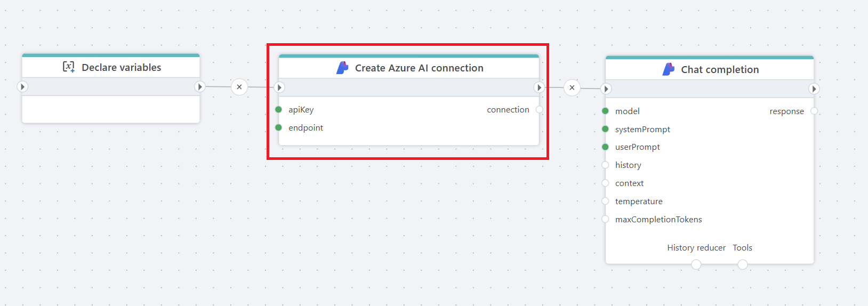Click the temperature input port
Screen dimensions: 868x306
point(605,201)
